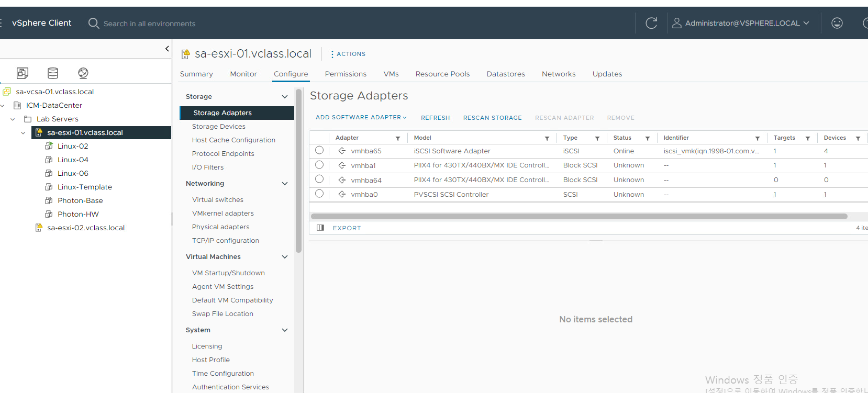Viewport: 868px width, 393px height.
Task: Filter the Targets column
Action: [808, 138]
